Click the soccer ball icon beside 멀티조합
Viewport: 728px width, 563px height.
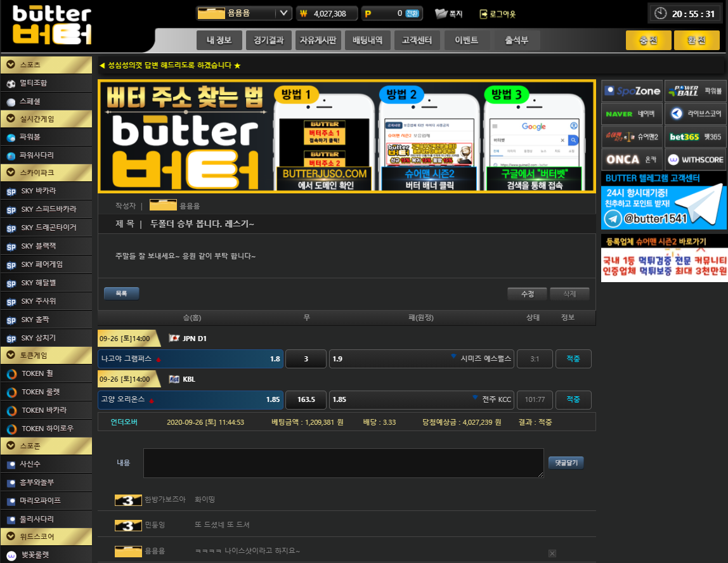tap(11, 83)
